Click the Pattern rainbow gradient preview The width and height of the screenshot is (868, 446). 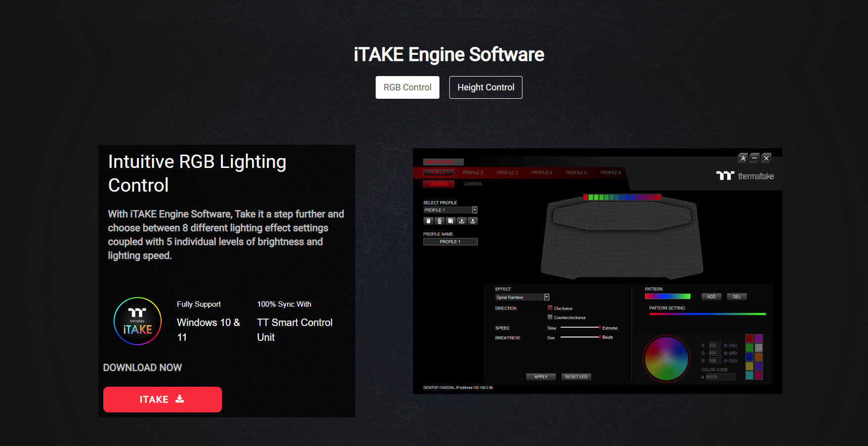667,296
